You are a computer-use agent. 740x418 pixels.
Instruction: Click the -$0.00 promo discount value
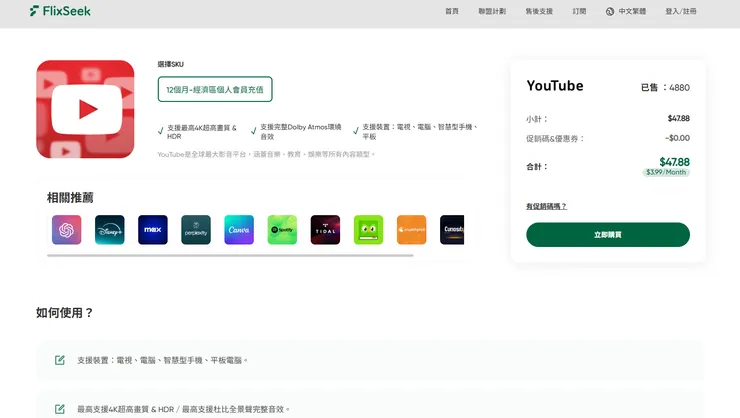(x=677, y=138)
